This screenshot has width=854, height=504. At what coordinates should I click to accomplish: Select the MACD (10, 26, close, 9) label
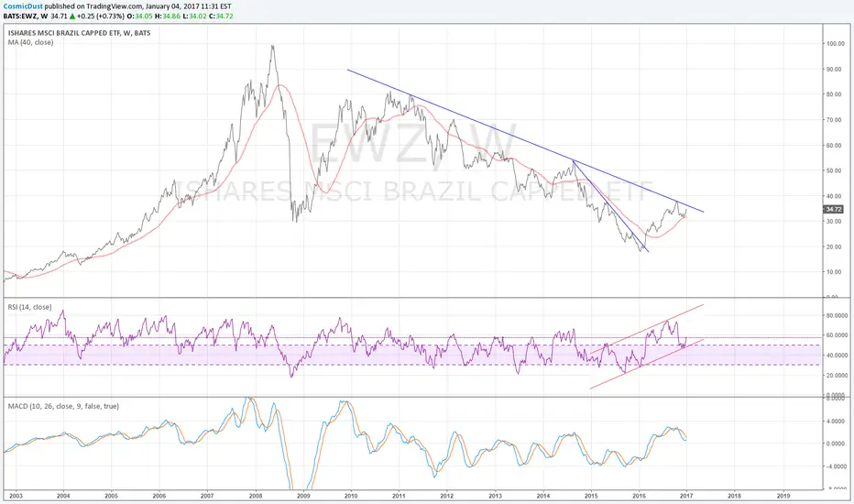click(63, 406)
